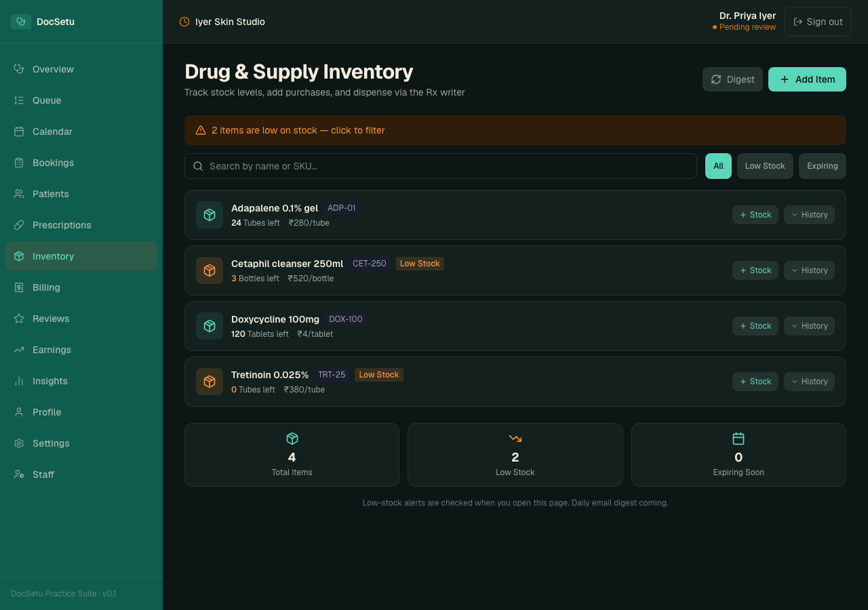Viewport: 868px width, 610px height.
Task: Click the clock icon beside Iyer Skin Studio
Action: [x=184, y=22]
